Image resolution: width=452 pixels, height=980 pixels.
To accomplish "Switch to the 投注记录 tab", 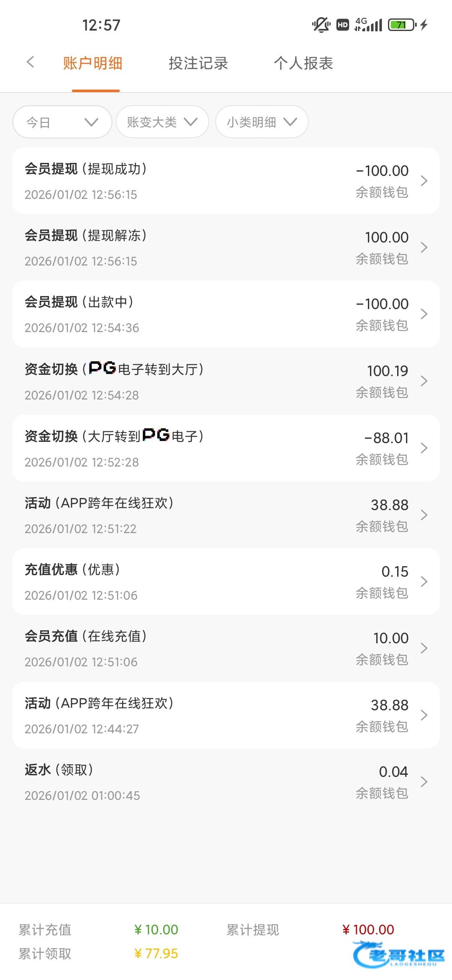I will pos(198,63).
